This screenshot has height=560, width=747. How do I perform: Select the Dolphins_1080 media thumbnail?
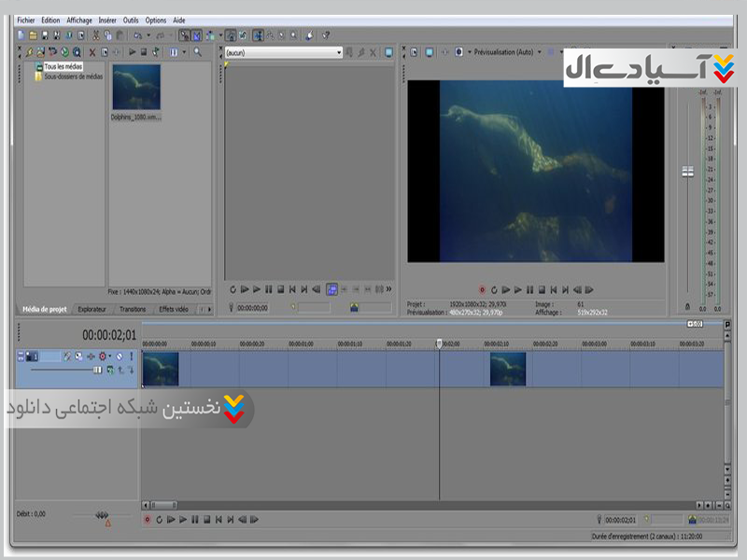[x=136, y=88]
